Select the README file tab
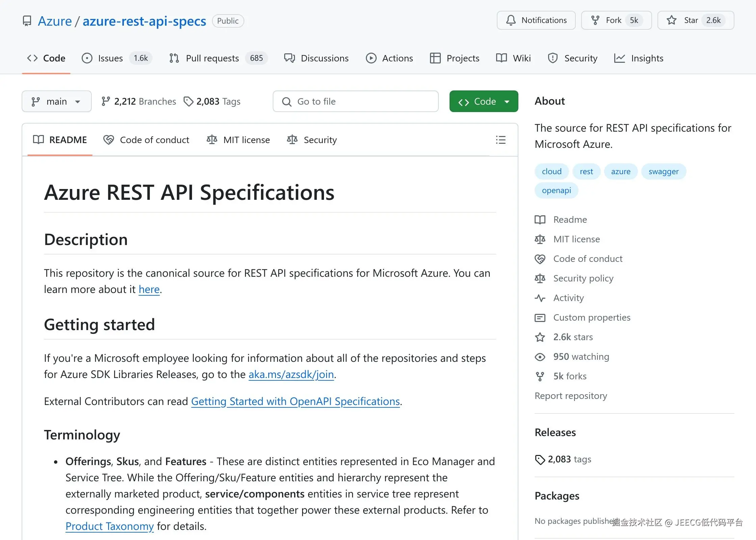The height and width of the screenshot is (540, 756). (x=60, y=140)
